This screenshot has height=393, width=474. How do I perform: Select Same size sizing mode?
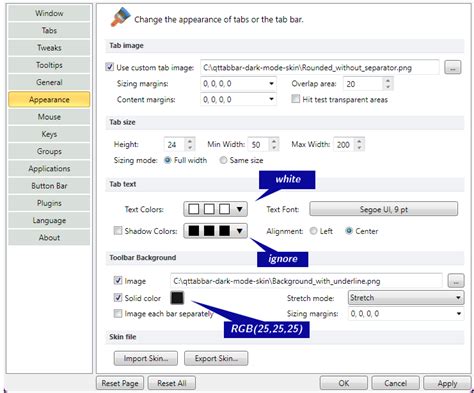(223, 160)
